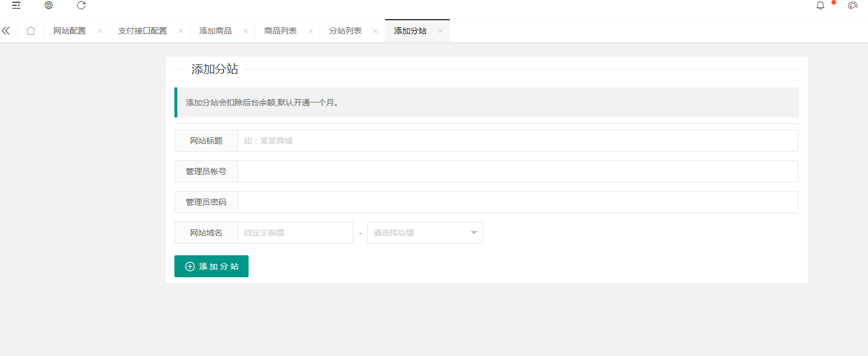Select the 管理员密码 input box
This screenshot has height=356, width=868.
click(517, 202)
